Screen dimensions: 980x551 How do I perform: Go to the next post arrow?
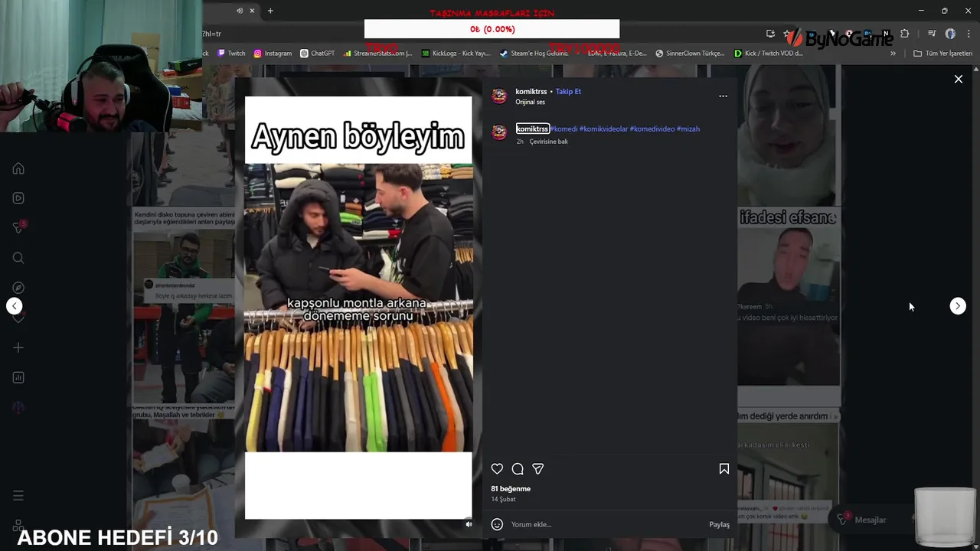click(958, 306)
